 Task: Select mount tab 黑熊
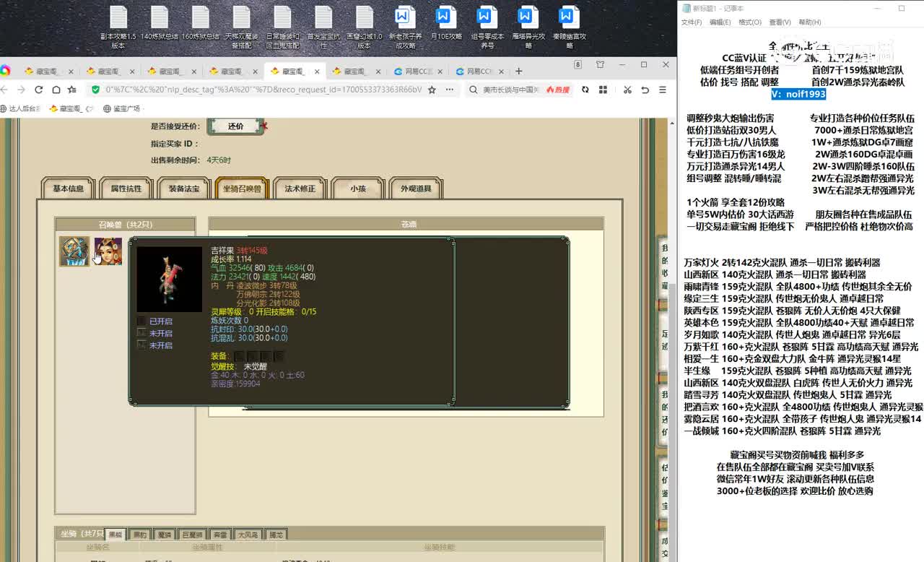tap(115, 535)
